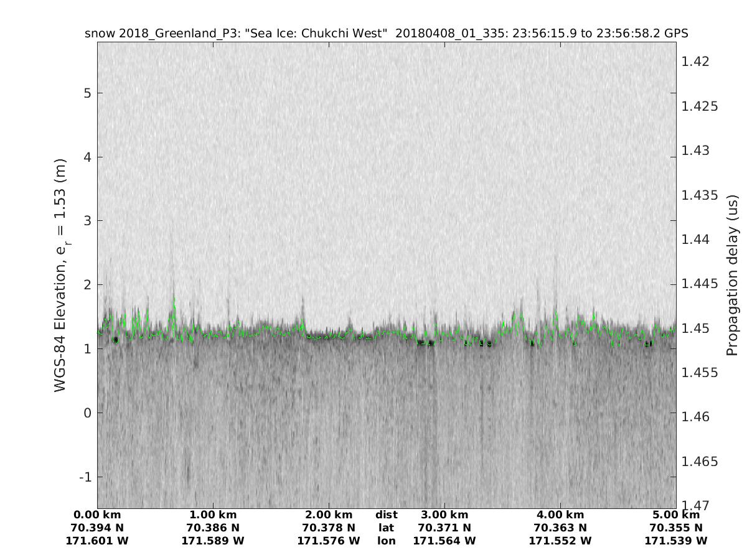Click the plot title text at top
This screenshot has height=560, width=747.
point(386,33)
